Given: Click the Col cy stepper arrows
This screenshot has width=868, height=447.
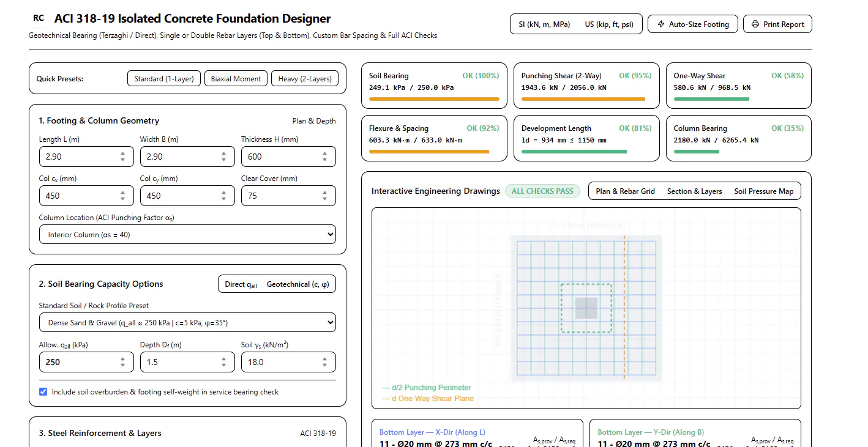Looking at the screenshot, I should pos(223,196).
